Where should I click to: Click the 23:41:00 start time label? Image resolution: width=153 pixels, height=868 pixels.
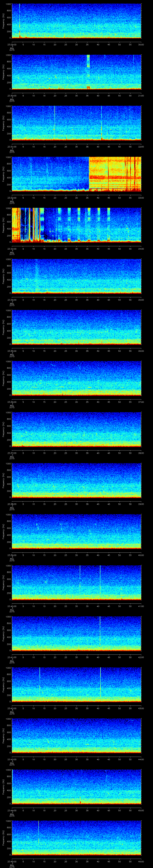click(12, 657)
